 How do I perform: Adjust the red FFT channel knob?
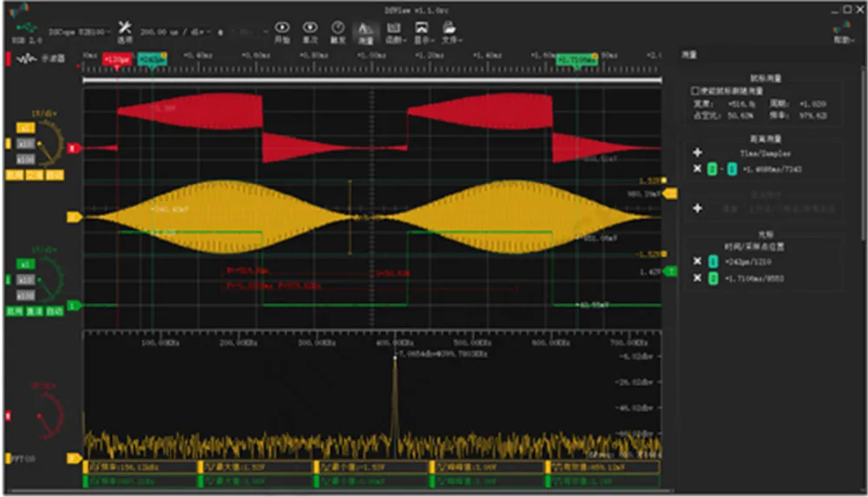pos(49,415)
